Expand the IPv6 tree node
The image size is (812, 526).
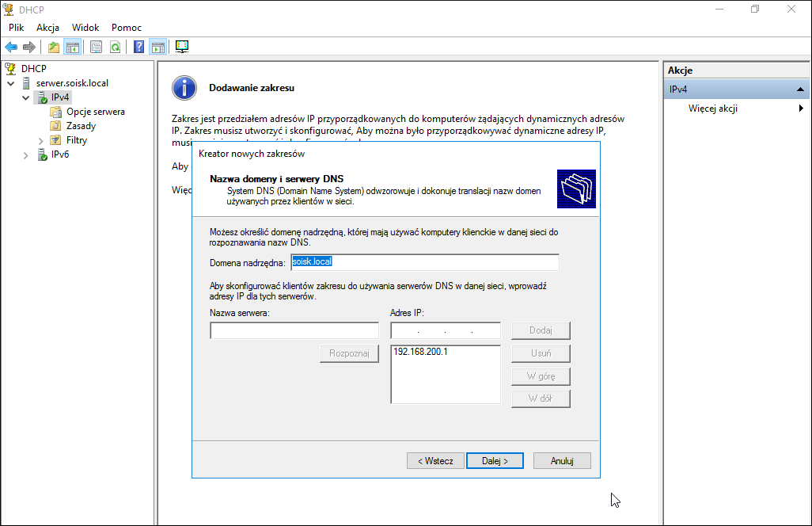pyautogui.click(x=26, y=154)
